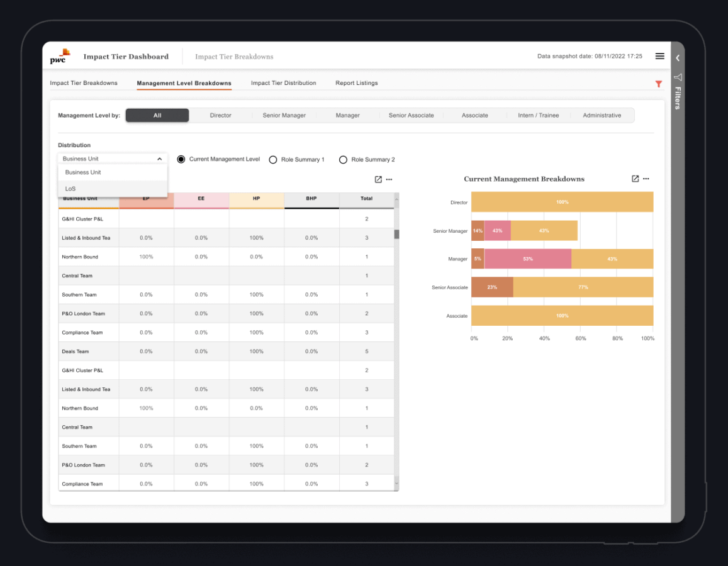Choose LoS from the dropdown list
728x566 pixels.
(70, 189)
